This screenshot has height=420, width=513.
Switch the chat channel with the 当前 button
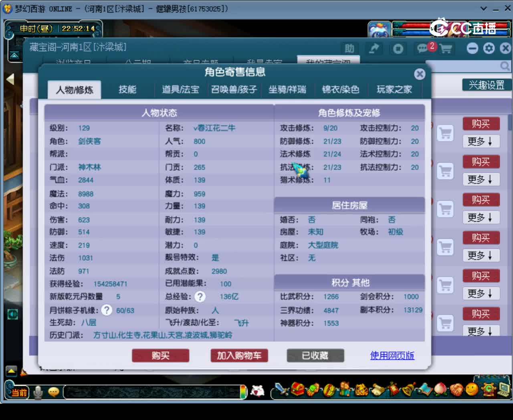point(19,392)
